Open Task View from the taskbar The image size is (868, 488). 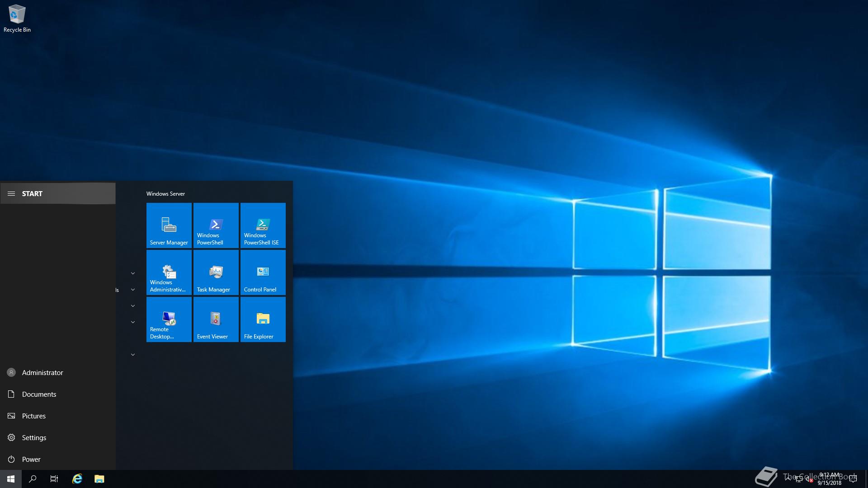(x=54, y=479)
